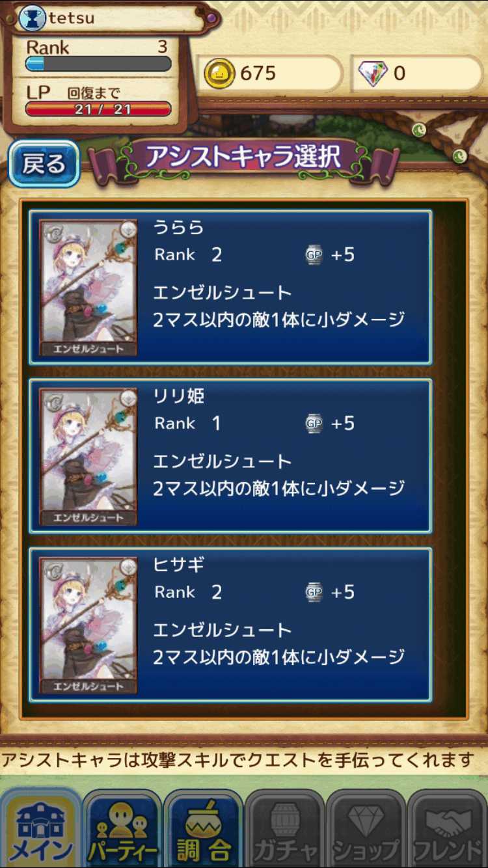
Task: Tap リリ姫's character card thumbnail
Action: click(88, 457)
